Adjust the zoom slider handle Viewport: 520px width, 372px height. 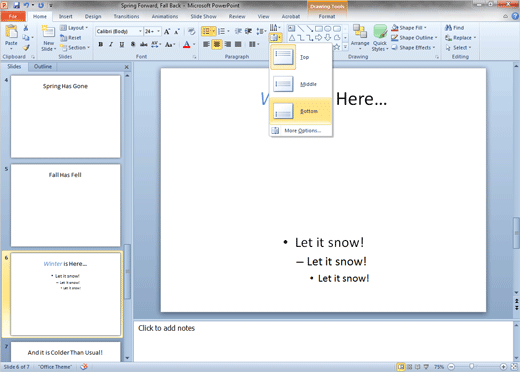pos(471,367)
